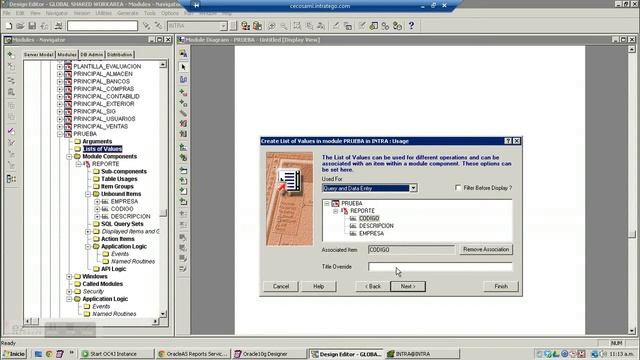
Task: Select Lists of Values in Navigator
Action: (x=102, y=149)
